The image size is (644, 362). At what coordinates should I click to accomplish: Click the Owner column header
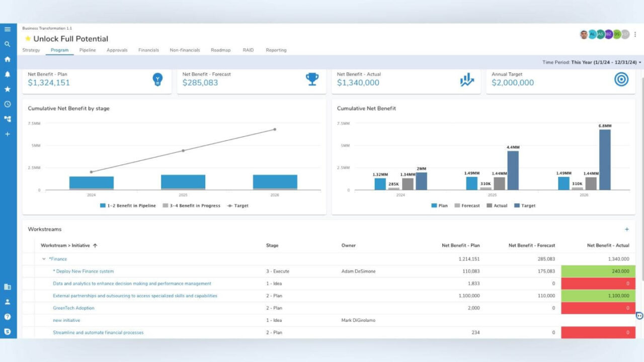[348, 245]
